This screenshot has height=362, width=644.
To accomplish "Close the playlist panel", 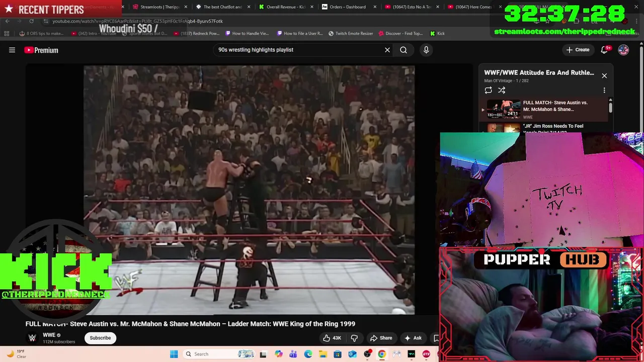I will tap(604, 75).
